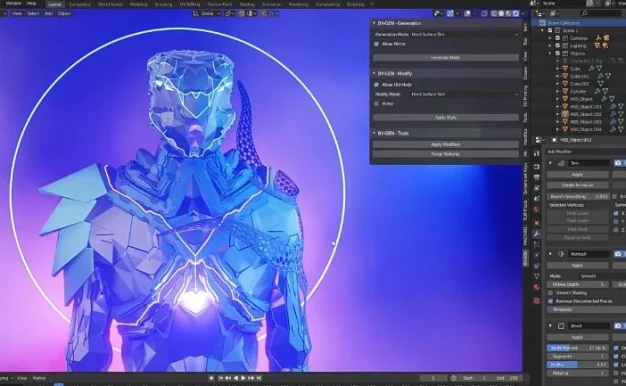Toggle the Allow Mirror checkbox
Image resolution: width=626 pixels, height=386 pixels.
point(376,44)
